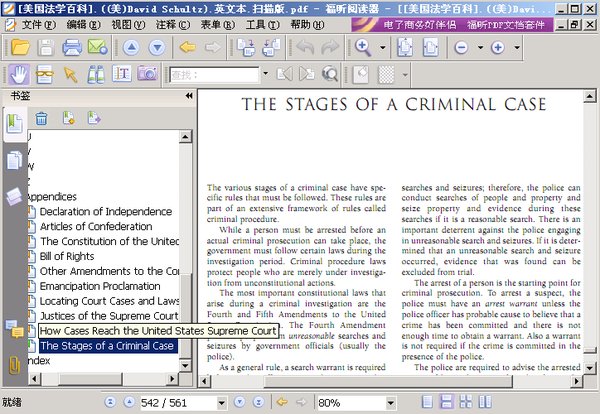Select the text selection tool
The width and height of the screenshot is (600, 414).
[x=122, y=74]
